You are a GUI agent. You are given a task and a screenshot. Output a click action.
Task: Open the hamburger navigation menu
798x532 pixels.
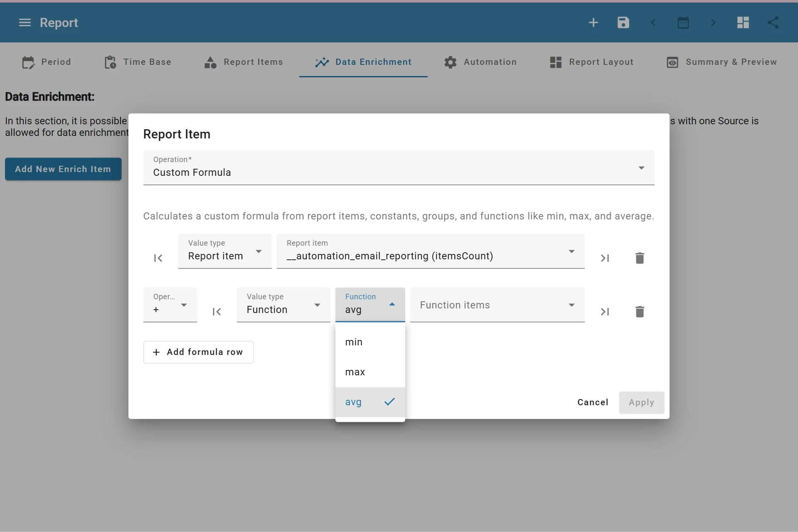(x=25, y=22)
